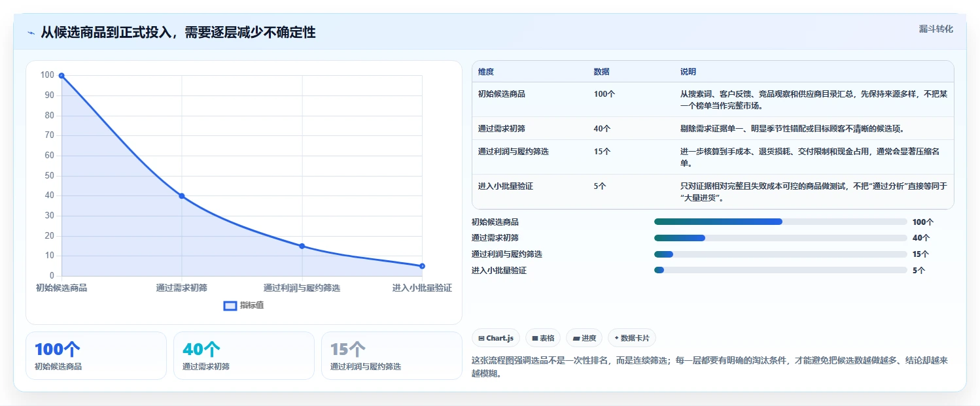Click the x-axis label 初始候选商品

tap(61, 288)
